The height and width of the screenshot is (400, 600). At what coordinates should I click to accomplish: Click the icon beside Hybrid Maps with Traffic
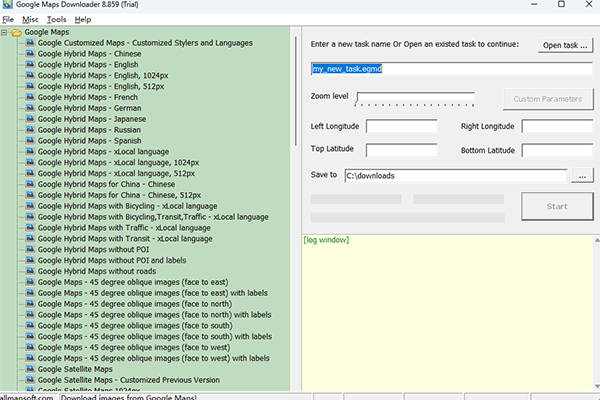click(x=30, y=227)
